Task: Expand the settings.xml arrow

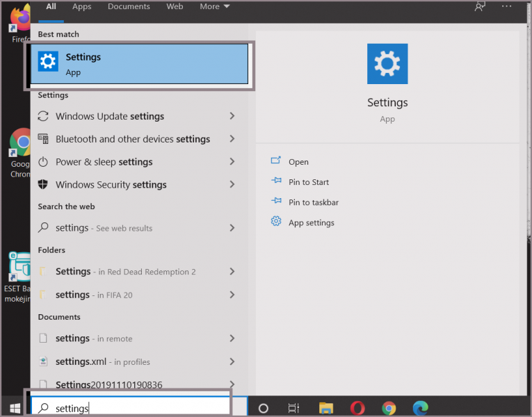Action: (232, 361)
